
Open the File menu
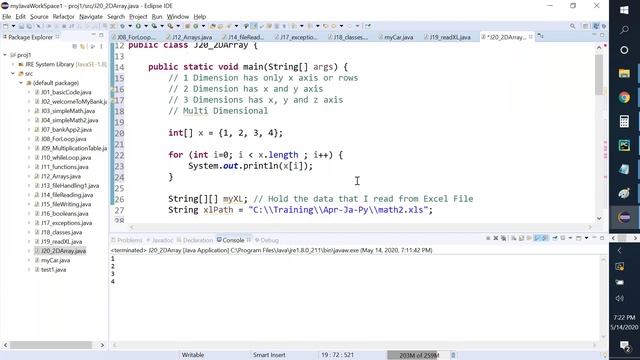pyautogui.click(x=7, y=17)
